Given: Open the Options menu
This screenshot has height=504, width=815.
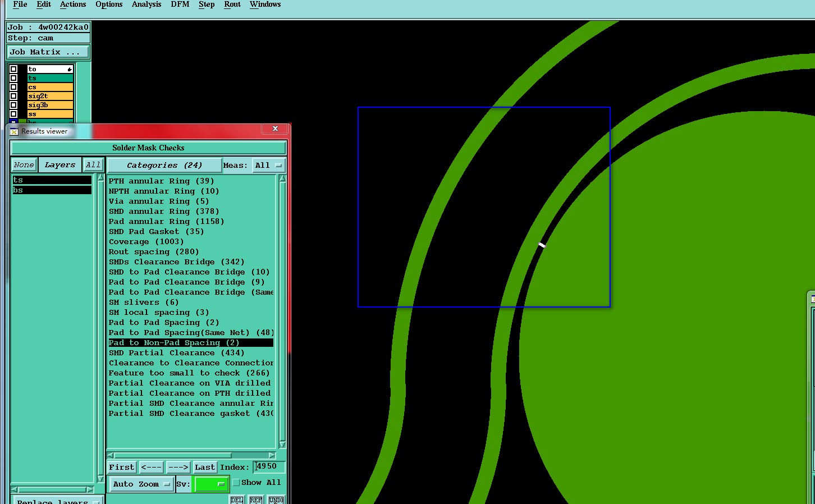Looking at the screenshot, I should (x=109, y=4).
